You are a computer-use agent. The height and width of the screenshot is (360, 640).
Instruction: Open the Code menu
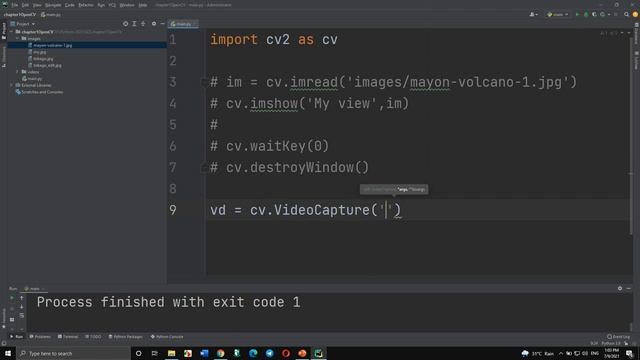click(69, 5)
